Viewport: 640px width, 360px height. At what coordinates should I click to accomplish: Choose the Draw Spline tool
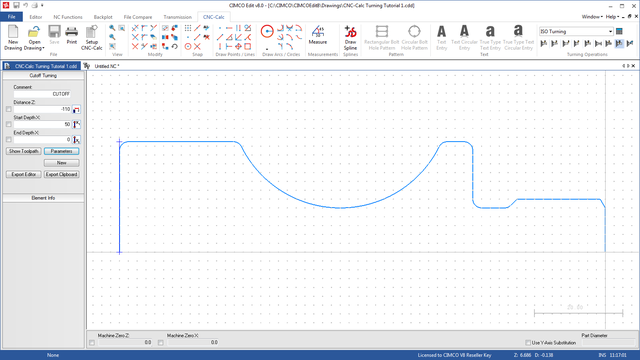(x=350, y=37)
